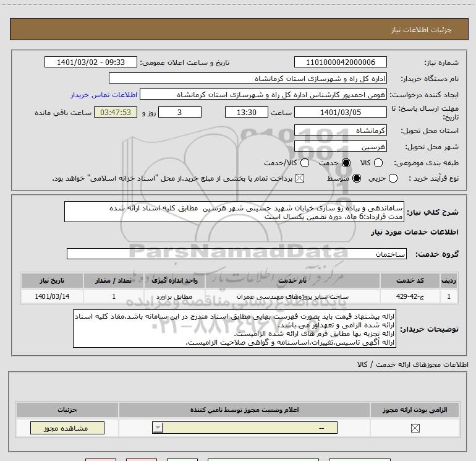This screenshot has width=476, height=461.
Task: Click the مشاهده مجوز button
Action: pos(67,428)
